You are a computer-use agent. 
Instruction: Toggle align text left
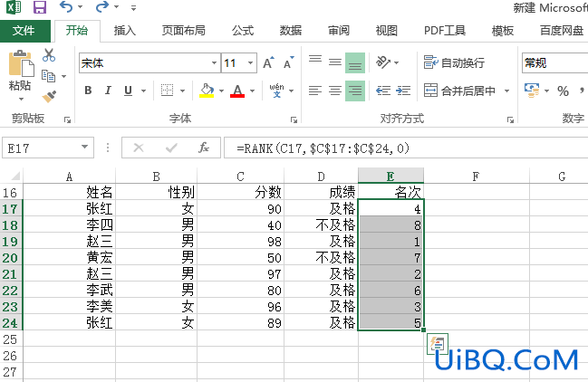click(315, 91)
